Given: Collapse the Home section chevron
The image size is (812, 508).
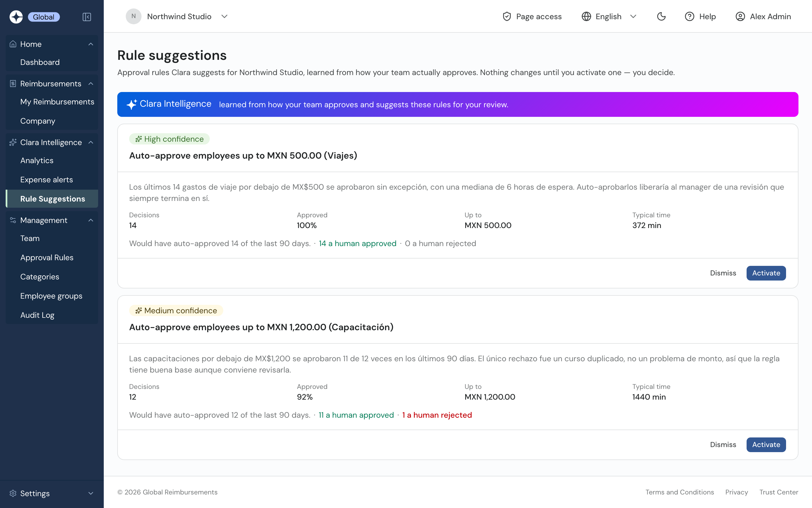Looking at the screenshot, I should tap(91, 44).
